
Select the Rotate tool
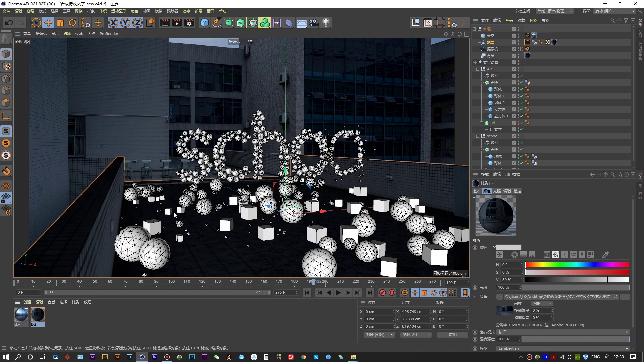point(72,23)
